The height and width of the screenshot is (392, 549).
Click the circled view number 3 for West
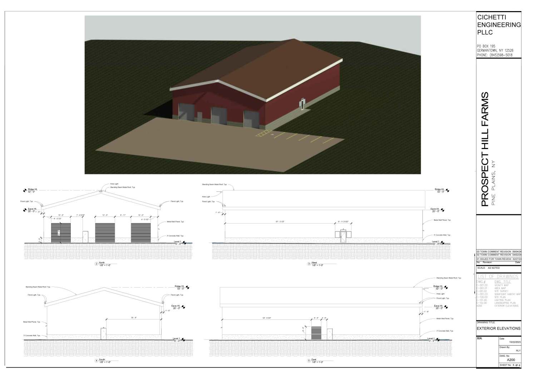point(309,264)
